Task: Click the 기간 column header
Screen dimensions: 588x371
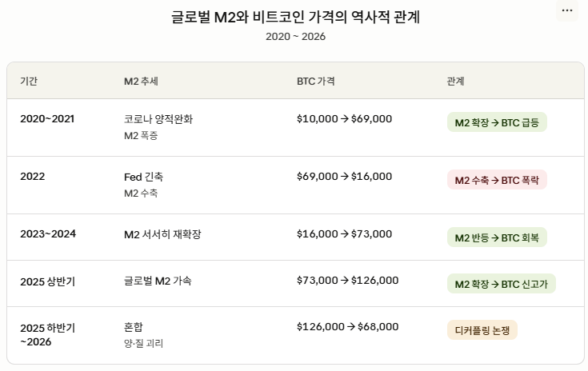Action: pyautogui.click(x=29, y=81)
